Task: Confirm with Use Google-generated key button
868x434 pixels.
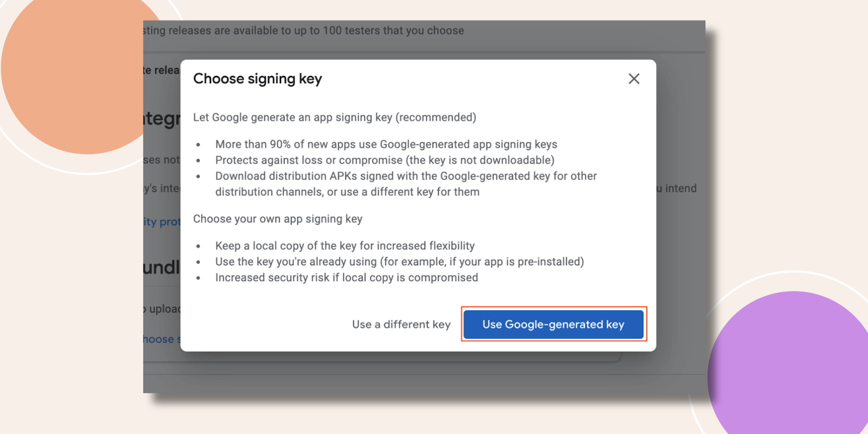Action: (553, 324)
